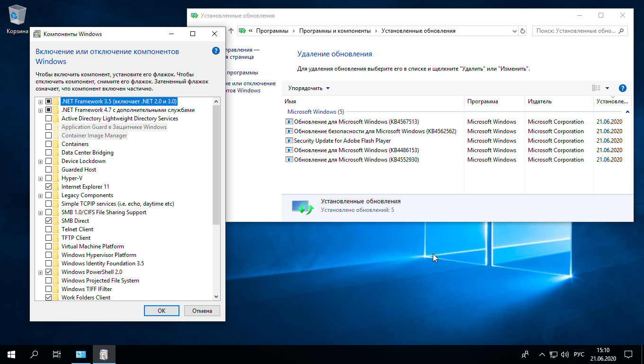Screen dimensions: 644x364
Task: Open taskbar clock 15:10 calendar
Action: coord(603,354)
